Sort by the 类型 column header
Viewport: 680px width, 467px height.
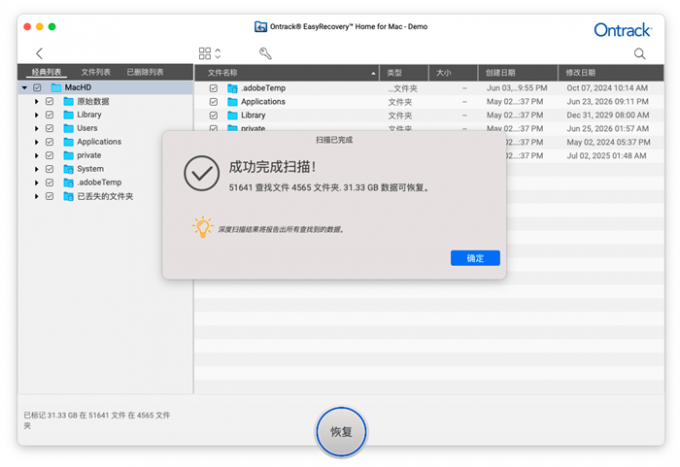coord(404,73)
